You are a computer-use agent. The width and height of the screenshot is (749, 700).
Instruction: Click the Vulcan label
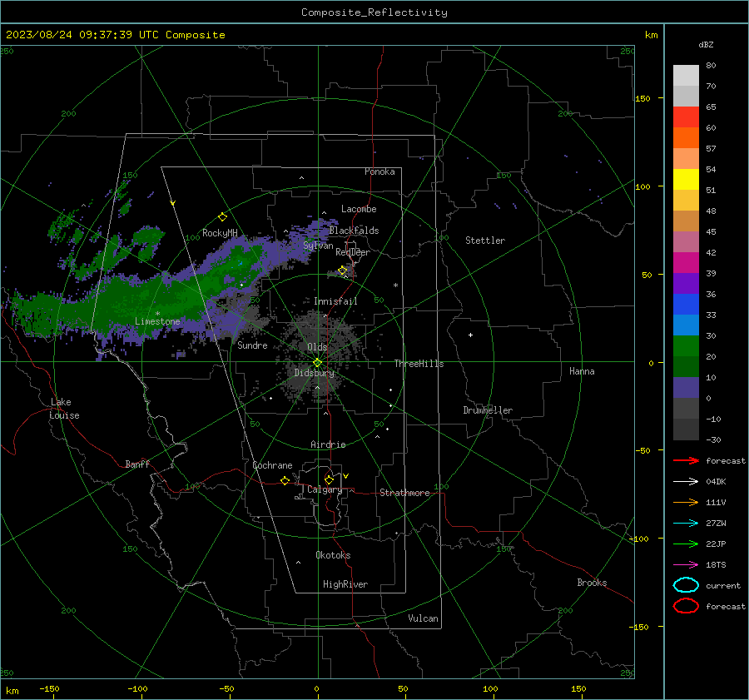(x=423, y=618)
